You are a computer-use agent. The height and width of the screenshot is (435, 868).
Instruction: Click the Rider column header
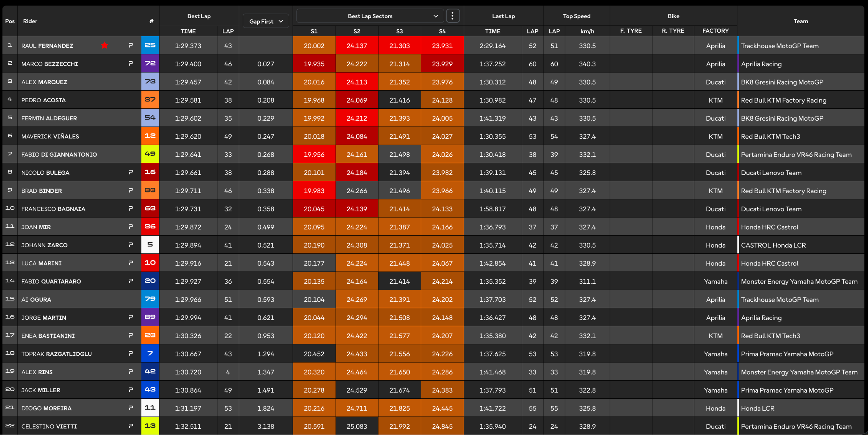point(30,21)
